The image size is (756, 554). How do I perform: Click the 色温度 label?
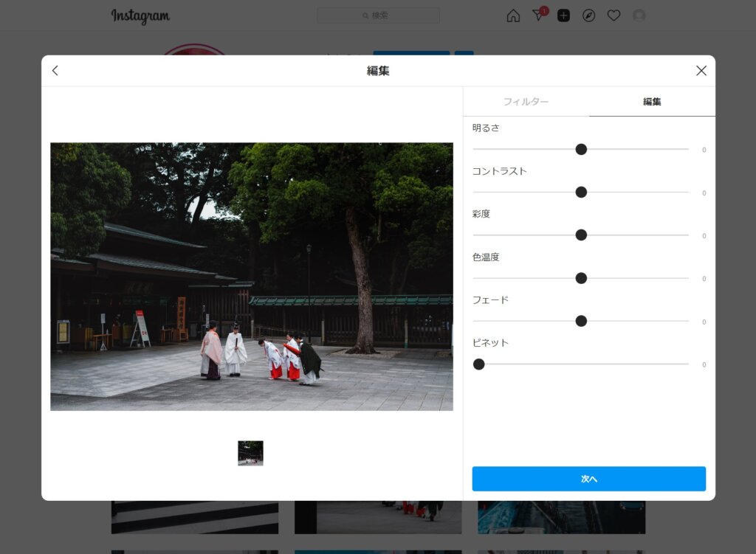tap(486, 257)
